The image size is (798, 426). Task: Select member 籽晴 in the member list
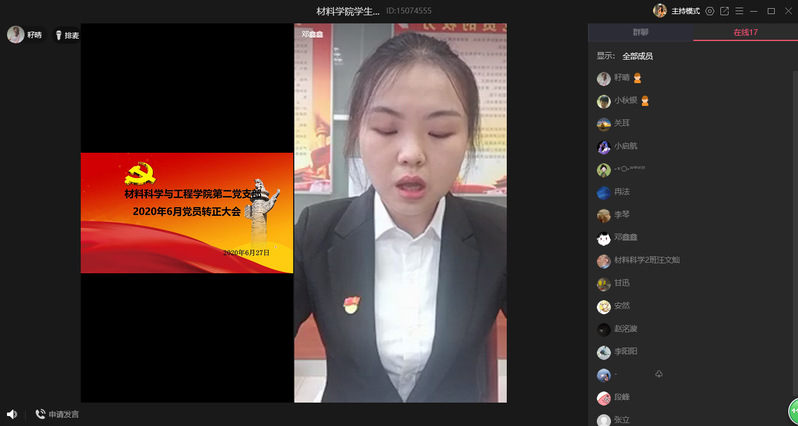622,78
